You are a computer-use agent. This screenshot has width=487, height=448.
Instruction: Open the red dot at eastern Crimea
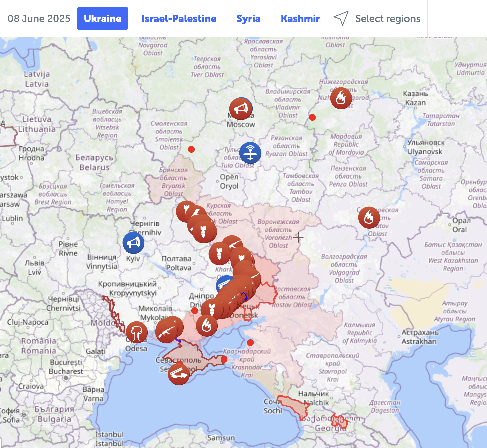(224, 359)
